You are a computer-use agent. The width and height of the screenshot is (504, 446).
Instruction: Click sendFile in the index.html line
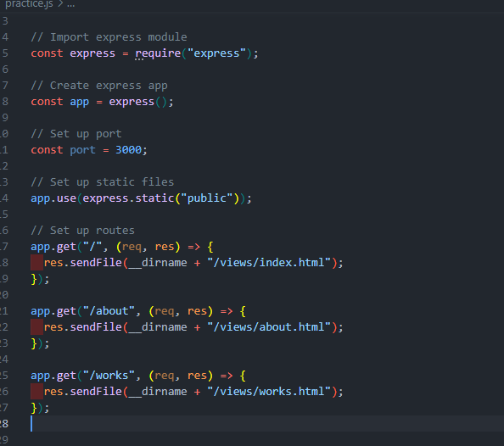(x=96, y=263)
